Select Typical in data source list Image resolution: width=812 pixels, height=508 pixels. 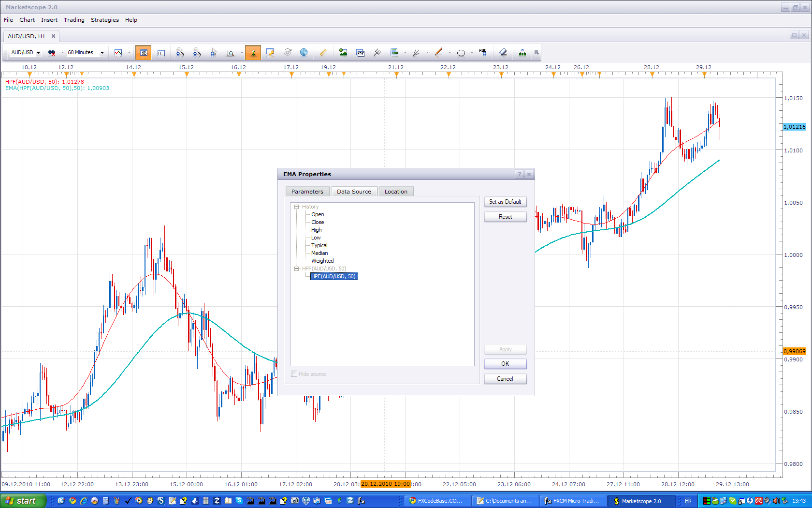coord(319,246)
